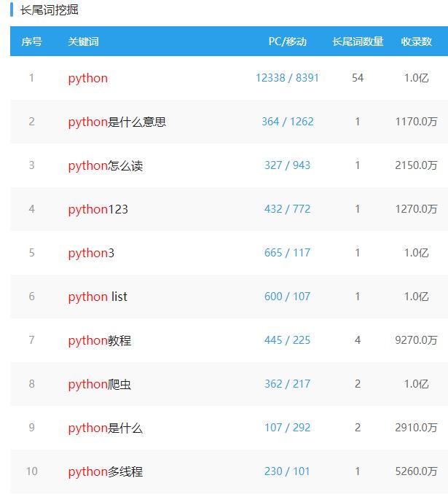This screenshot has height=494, width=448.
Task: Click the 序号 column header
Action: click(31, 42)
